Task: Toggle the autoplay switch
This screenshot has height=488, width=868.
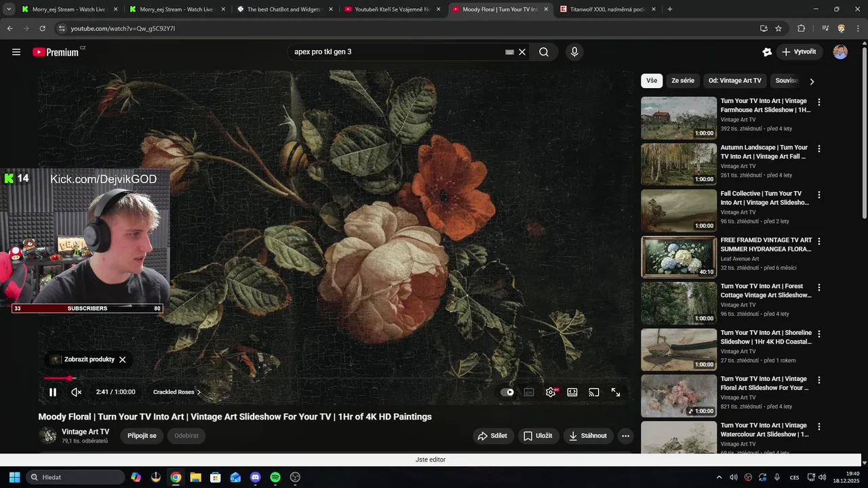Action: tap(507, 392)
